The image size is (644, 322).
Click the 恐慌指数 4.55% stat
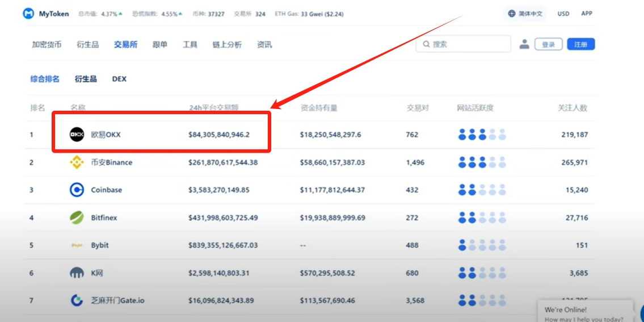157,14
